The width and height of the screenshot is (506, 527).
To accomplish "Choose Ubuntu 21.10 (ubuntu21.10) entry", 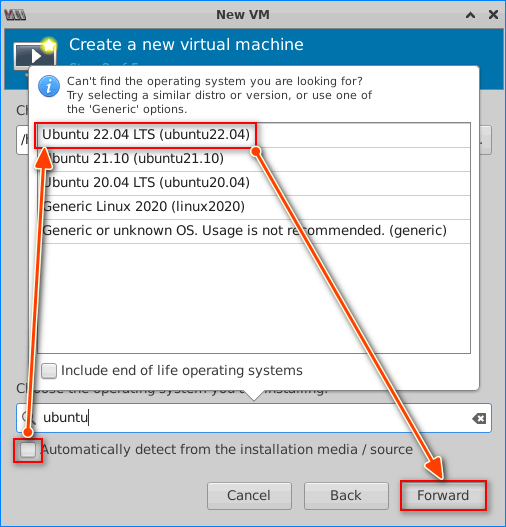I will pos(254,159).
